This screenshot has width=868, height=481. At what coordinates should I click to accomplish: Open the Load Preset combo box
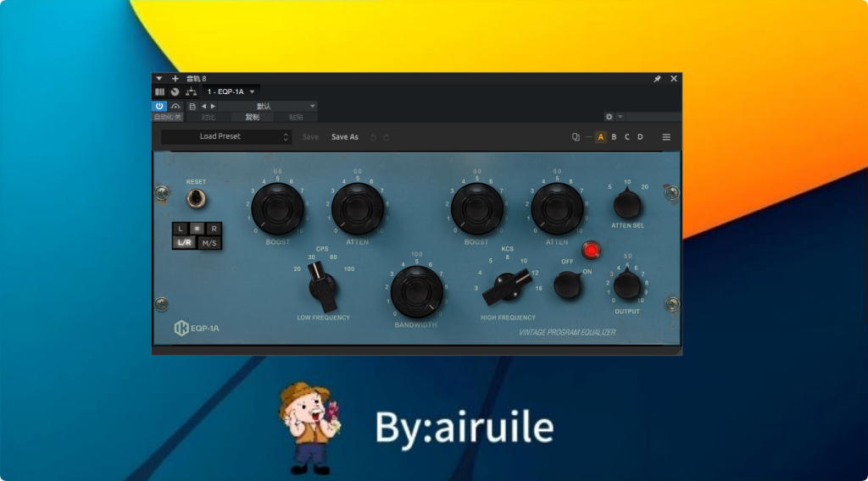[x=225, y=136]
